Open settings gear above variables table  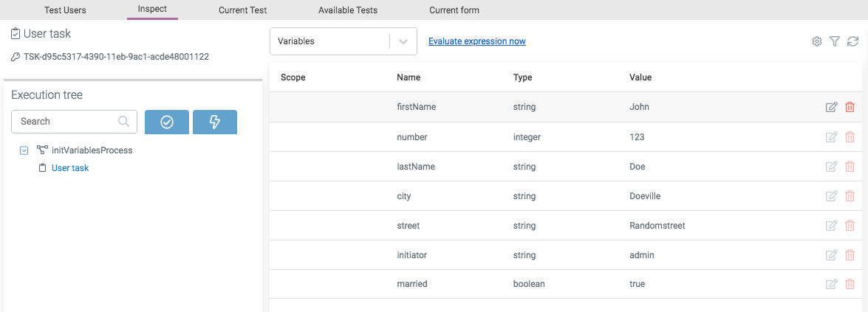tap(816, 41)
